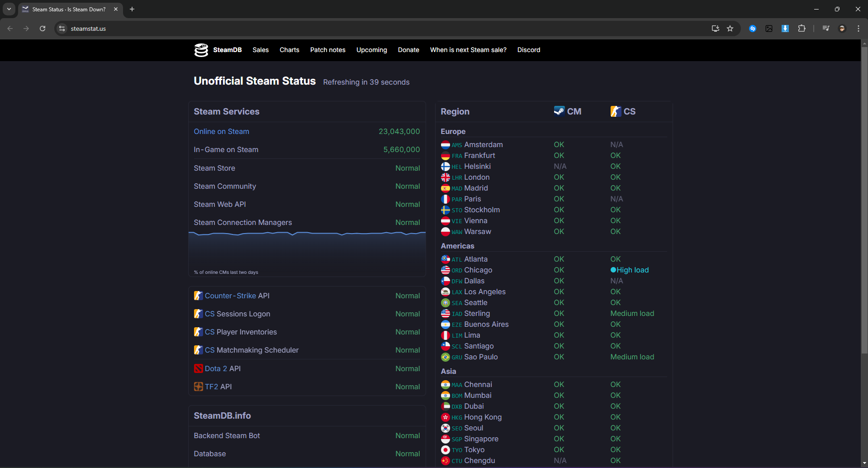Click the online CMs percentage graph
This screenshot has width=868, height=468.
(307, 253)
